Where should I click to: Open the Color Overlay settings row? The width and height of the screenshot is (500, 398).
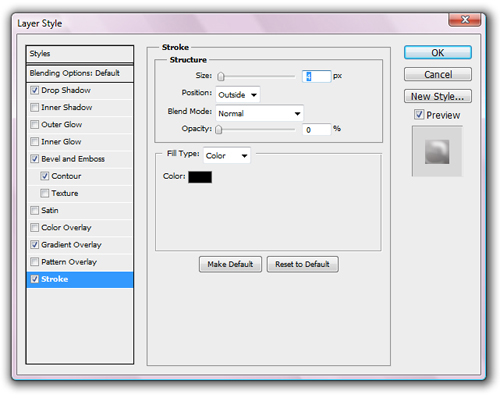80,227
